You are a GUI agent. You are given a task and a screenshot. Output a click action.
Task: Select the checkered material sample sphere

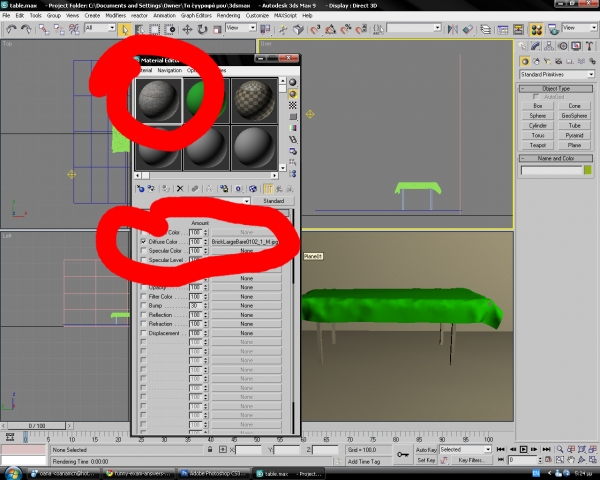tap(254, 101)
